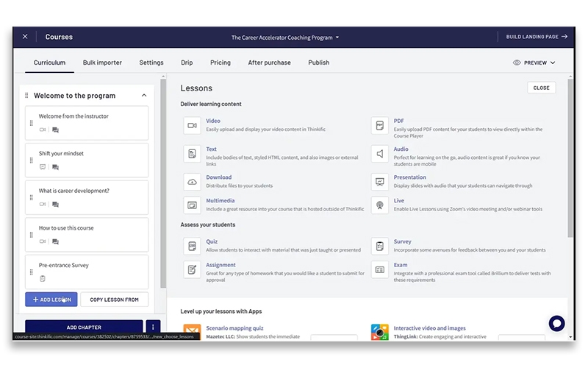Open What is career development? lesson
Screen dimensions: 588x368
(87, 197)
